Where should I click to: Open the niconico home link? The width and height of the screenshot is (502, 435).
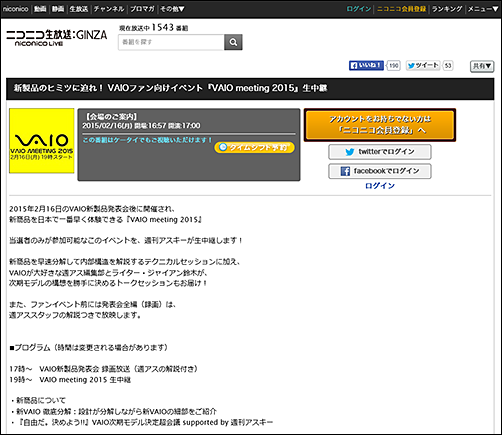pyautogui.click(x=15, y=9)
